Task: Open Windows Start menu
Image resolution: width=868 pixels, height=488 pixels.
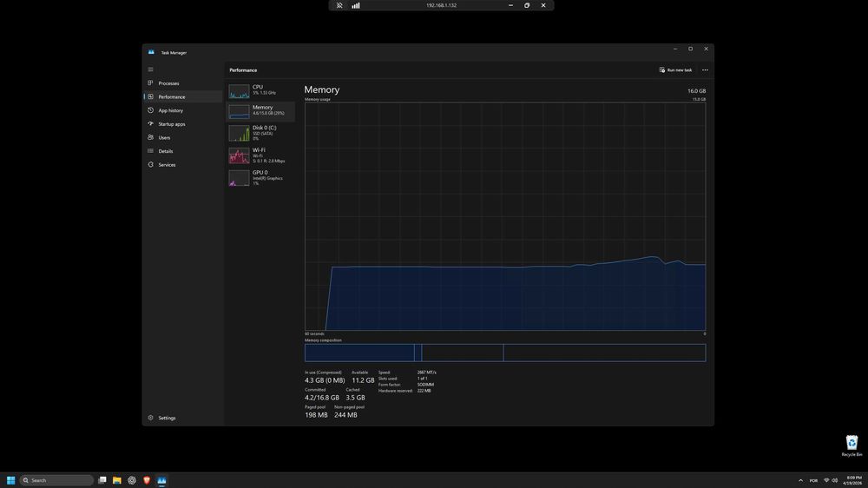Action: click(10, 480)
